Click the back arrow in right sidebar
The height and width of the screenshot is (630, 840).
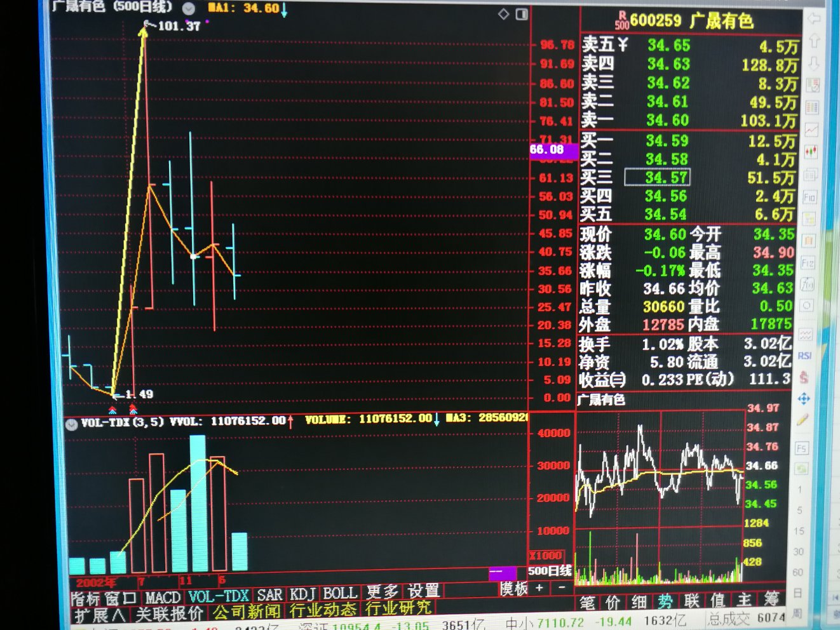tap(813, 19)
